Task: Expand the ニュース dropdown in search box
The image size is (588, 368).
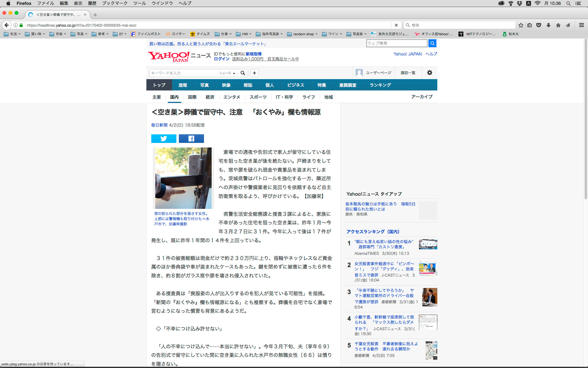Action: pyautogui.click(x=227, y=73)
